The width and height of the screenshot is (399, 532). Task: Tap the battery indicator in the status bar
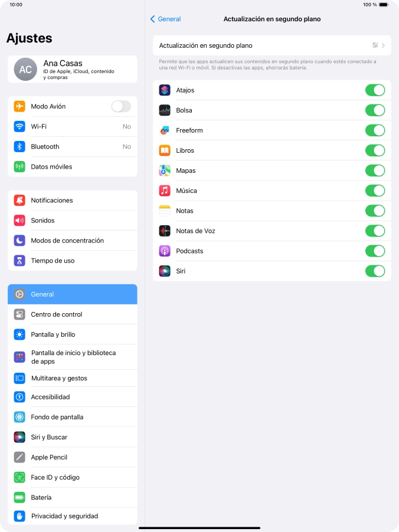(384, 5)
